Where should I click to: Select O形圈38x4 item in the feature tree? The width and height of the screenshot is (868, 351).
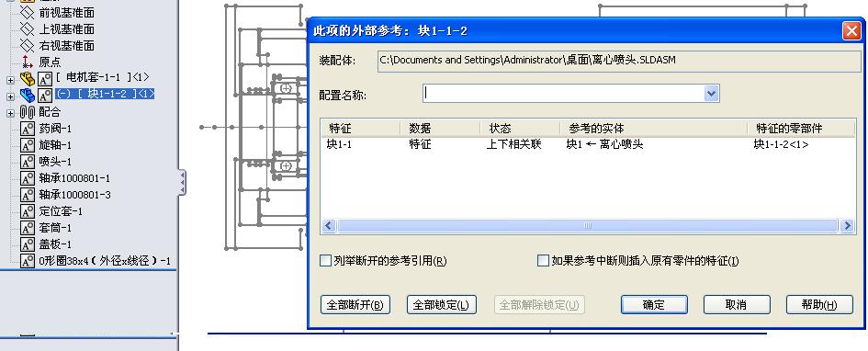click(x=105, y=261)
